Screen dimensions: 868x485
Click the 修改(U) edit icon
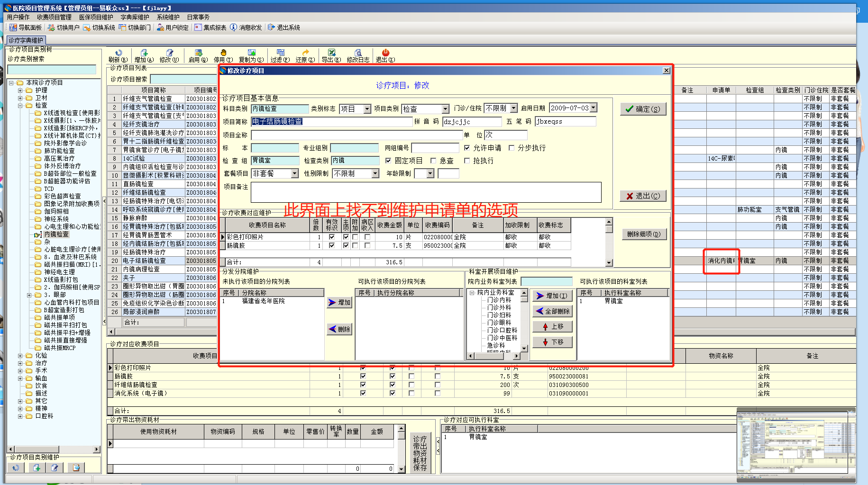pyautogui.click(x=169, y=53)
